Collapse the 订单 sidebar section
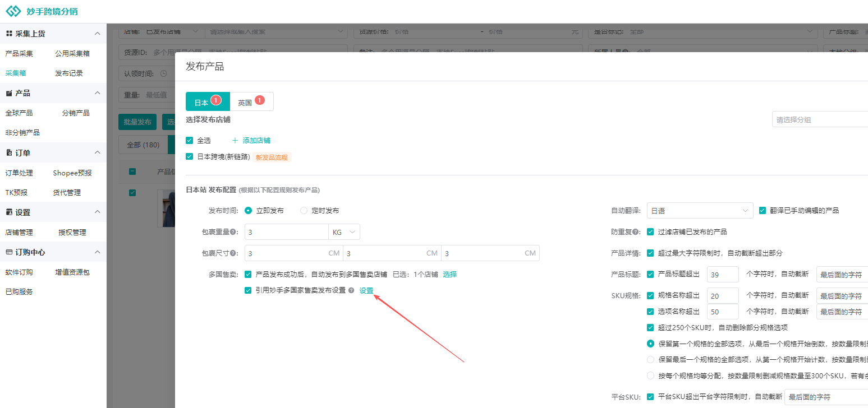 (x=98, y=153)
